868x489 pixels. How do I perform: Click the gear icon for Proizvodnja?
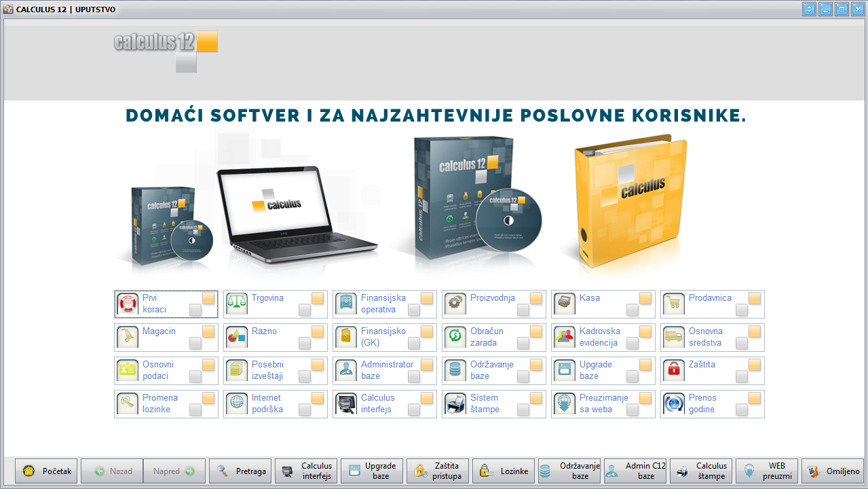[455, 304]
